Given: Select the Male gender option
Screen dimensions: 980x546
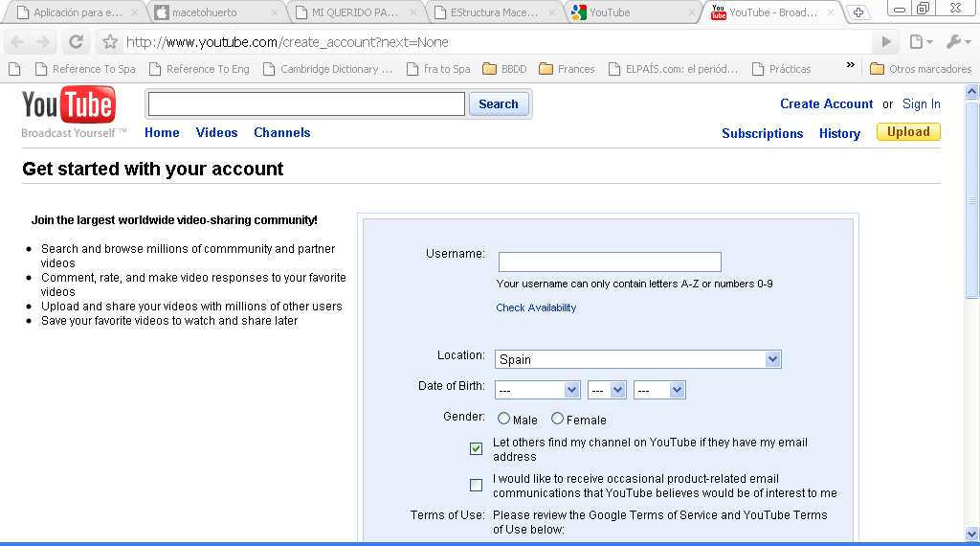Looking at the screenshot, I should [x=503, y=419].
